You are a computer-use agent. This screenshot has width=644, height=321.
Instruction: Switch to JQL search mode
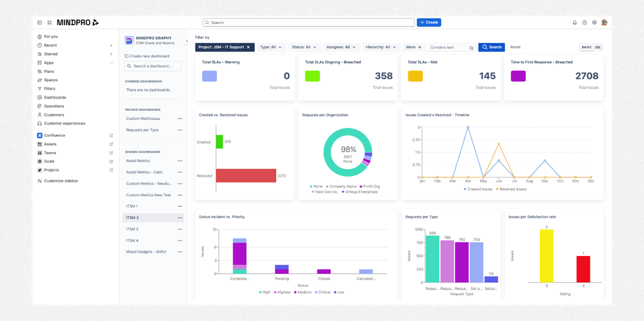pyautogui.click(x=598, y=47)
